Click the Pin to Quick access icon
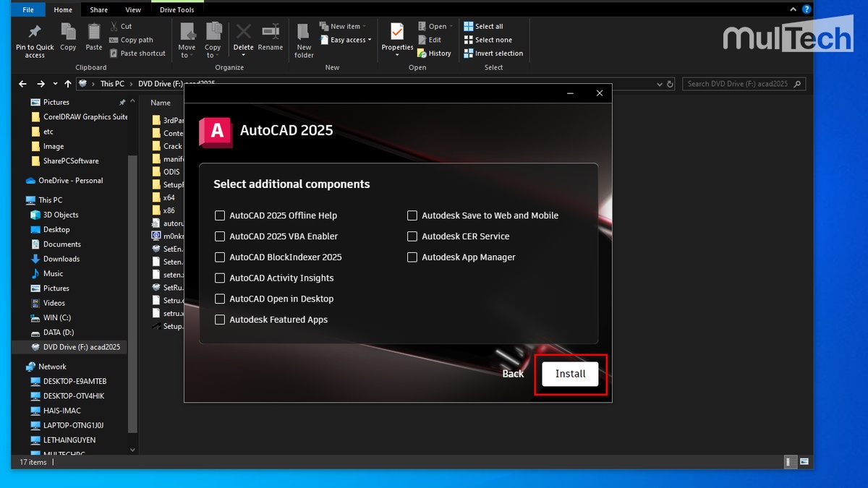Screen dimensions: 868x488 pos(34,34)
